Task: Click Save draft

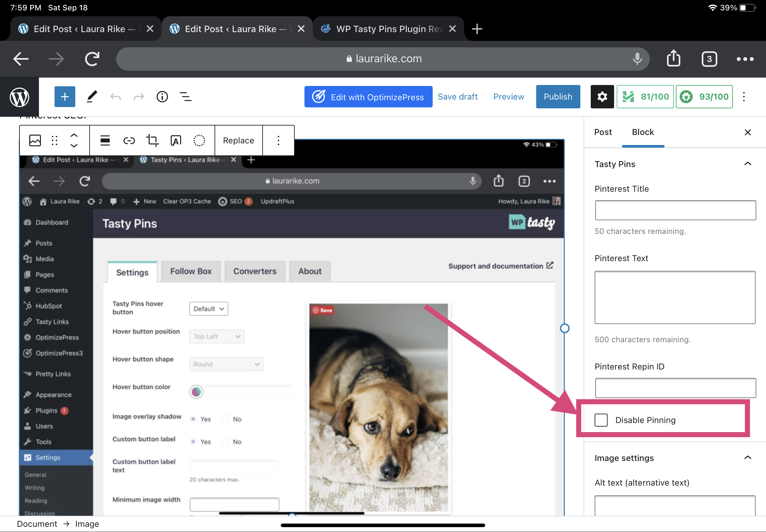Action: point(458,97)
